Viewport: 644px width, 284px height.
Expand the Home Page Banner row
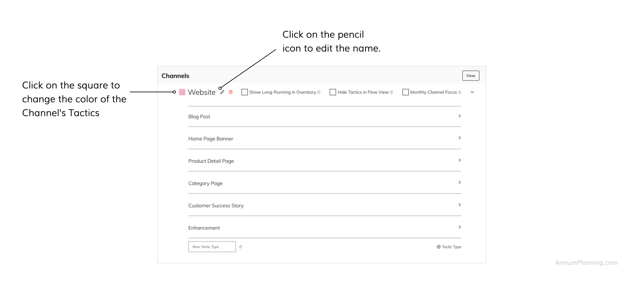pos(459,138)
